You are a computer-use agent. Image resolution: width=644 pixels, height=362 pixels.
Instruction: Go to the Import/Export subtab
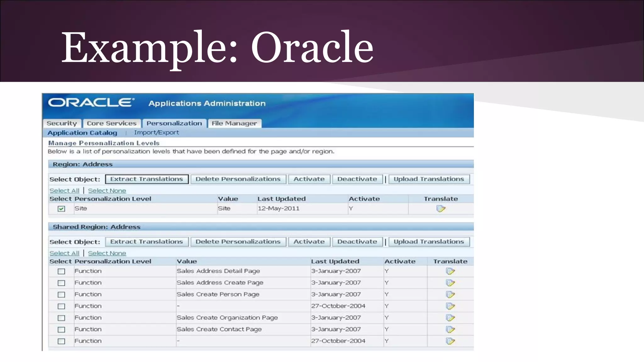[157, 133]
